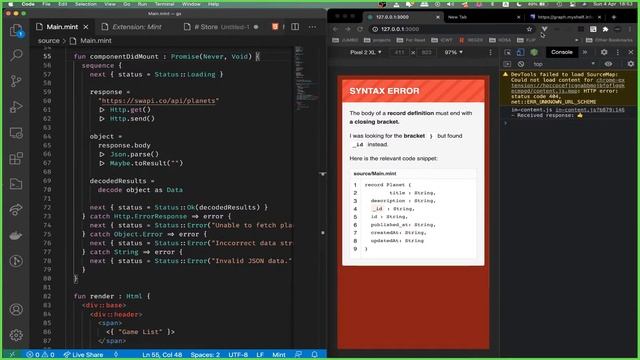Screen dimensions: 640x360
Task: Open the Explorer view in VS Code
Action: click(16, 30)
